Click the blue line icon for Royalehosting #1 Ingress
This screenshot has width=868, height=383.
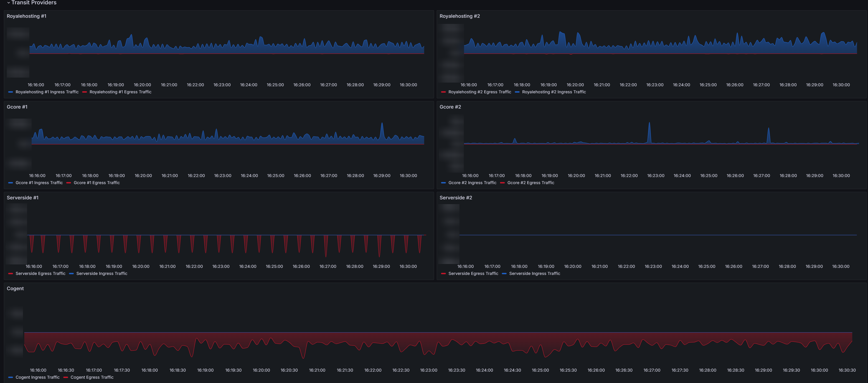pos(10,92)
